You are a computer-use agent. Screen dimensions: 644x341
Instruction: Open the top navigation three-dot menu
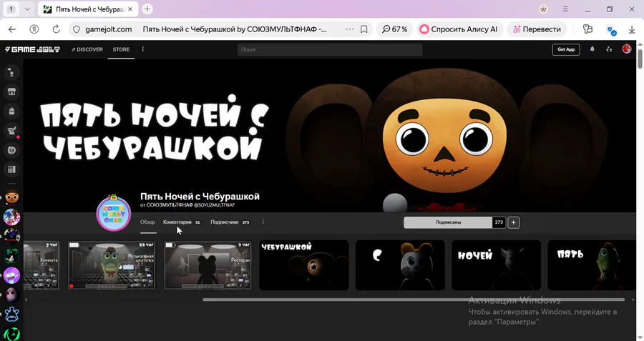tap(143, 49)
